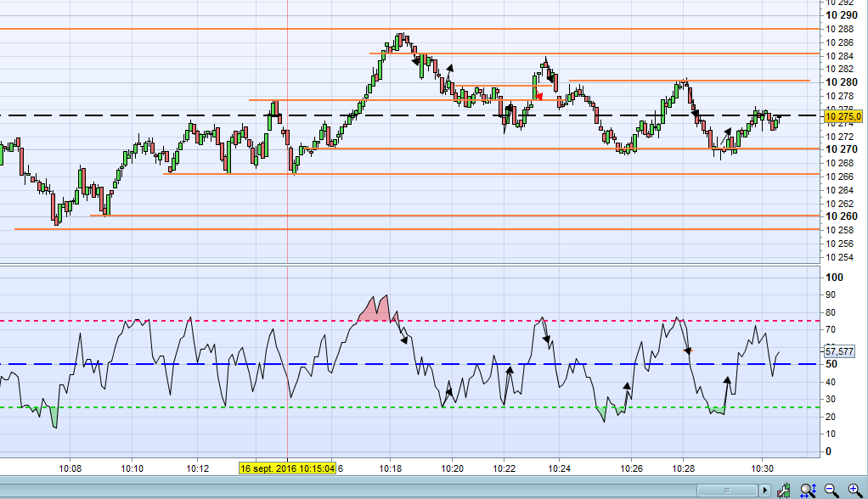Select the blue dashed RSI midline at 50
868x499 pixels.
409,364
